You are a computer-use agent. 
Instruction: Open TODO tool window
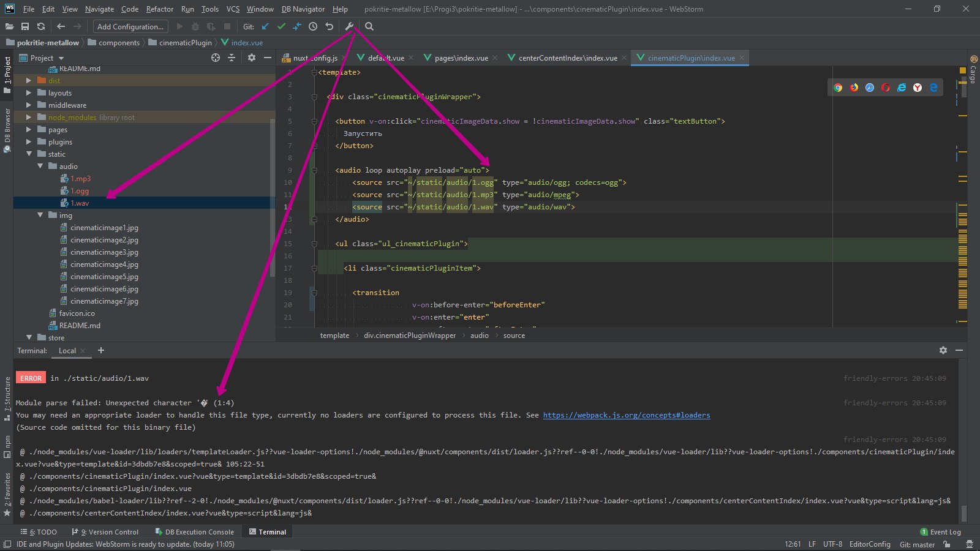coord(39,532)
